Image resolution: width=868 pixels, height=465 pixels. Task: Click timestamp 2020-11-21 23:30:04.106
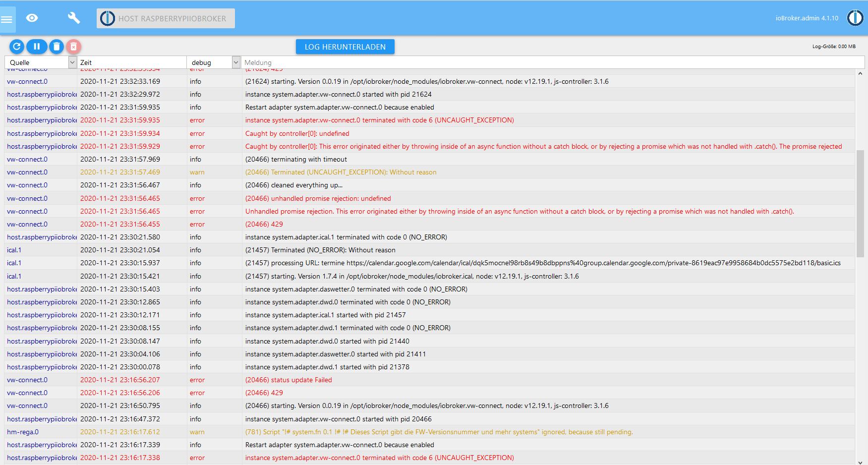click(x=120, y=354)
